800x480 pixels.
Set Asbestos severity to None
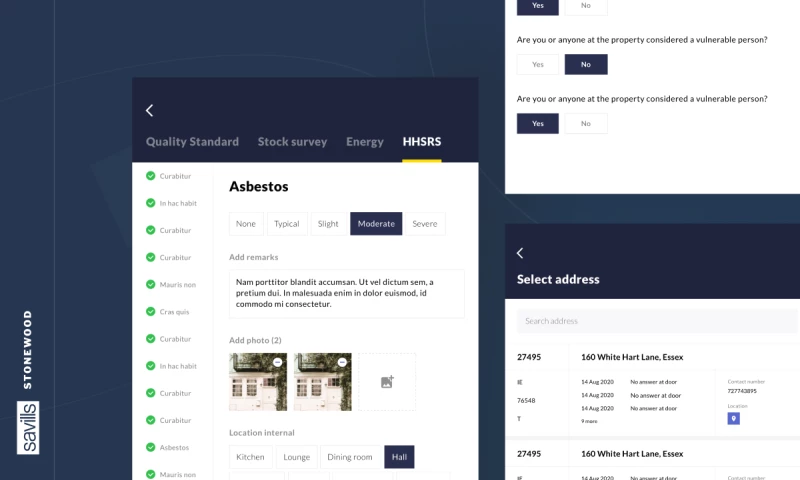point(246,223)
